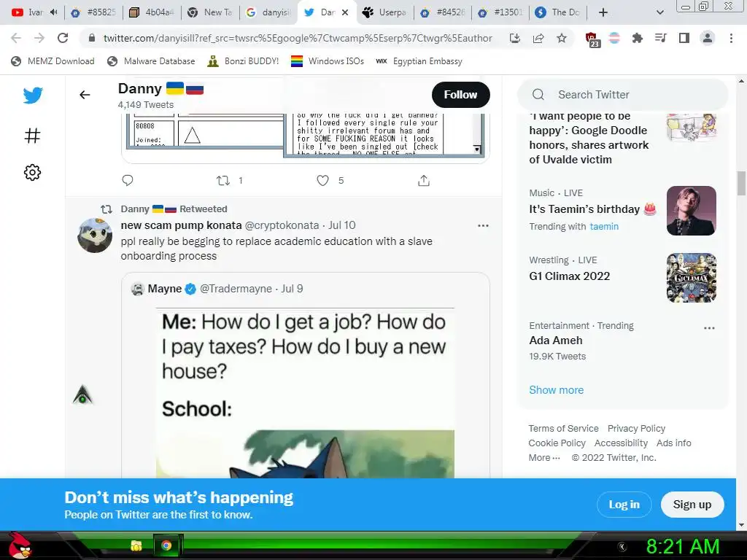Click install/download icon in address bar
The height and width of the screenshot is (560, 747).
514,38
